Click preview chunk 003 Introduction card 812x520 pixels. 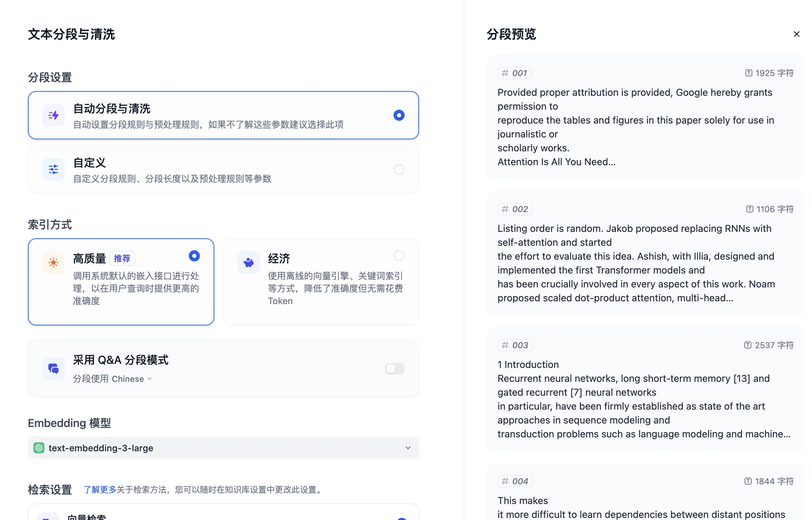point(645,389)
